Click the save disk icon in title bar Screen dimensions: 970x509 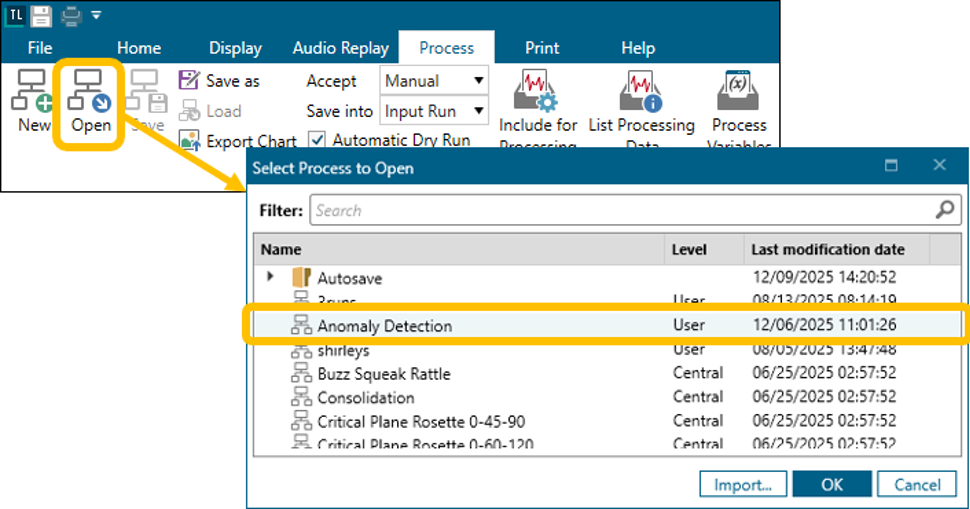coord(41,15)
